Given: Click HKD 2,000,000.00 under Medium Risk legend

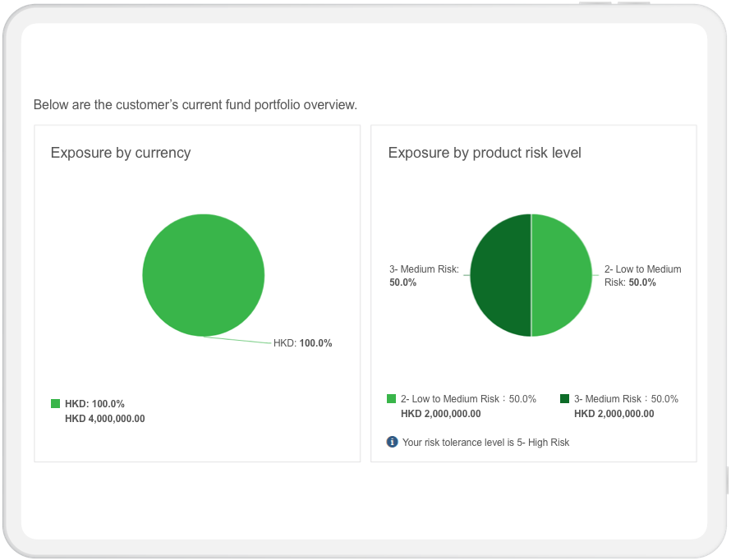Looking at the screenshot, I should click(x=614, y=414).
